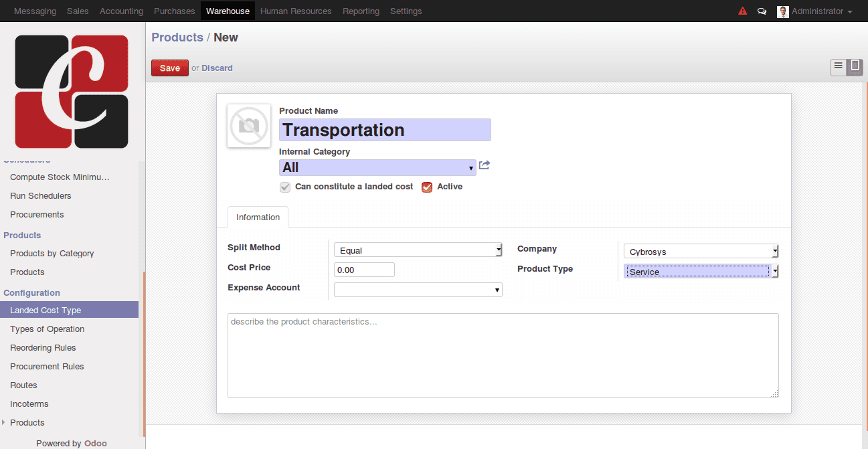The height and width of the screenshot is (449, 868).
Task: Click the Products section header in sidebar
Action: point(22,236)
